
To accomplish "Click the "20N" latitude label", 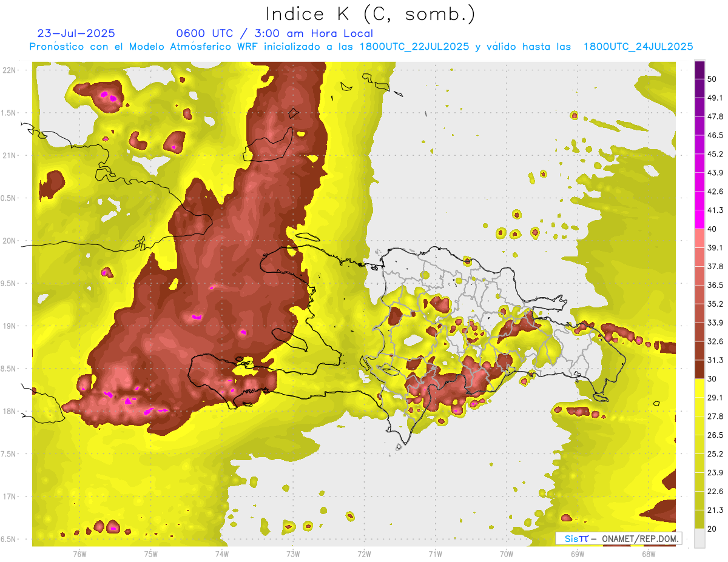I will pyautogui.click(x=10, y=241).
